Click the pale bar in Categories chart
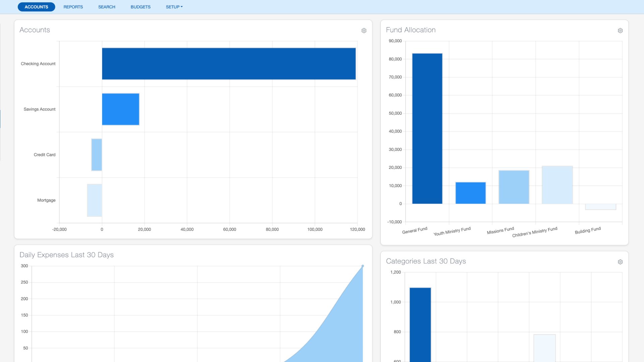644x362 pixels. (x=545, y=348)
